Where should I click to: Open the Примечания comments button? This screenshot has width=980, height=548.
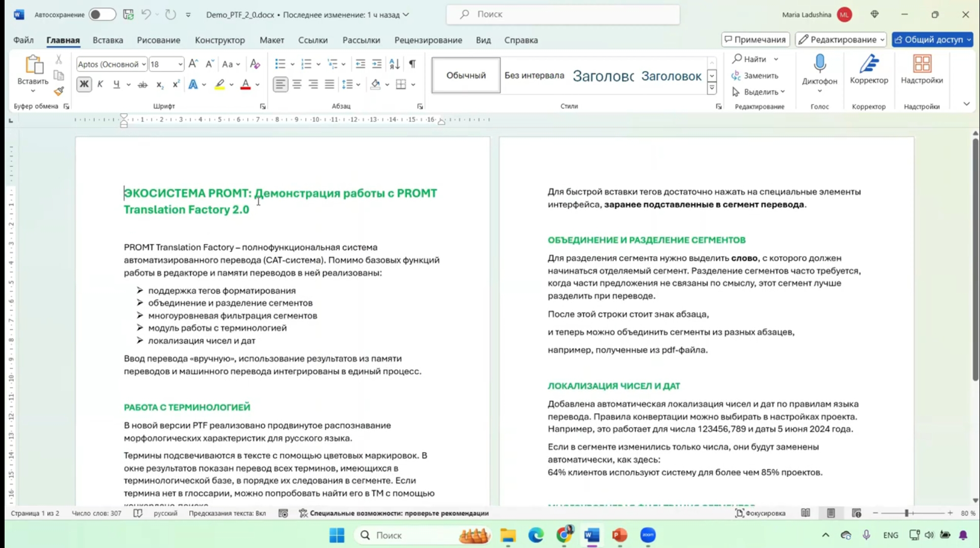(x=755, y=40)
